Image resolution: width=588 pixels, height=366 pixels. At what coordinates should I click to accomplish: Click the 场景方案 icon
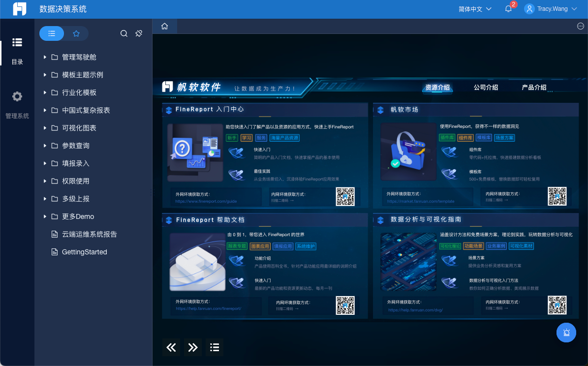[x=450, y=261]
